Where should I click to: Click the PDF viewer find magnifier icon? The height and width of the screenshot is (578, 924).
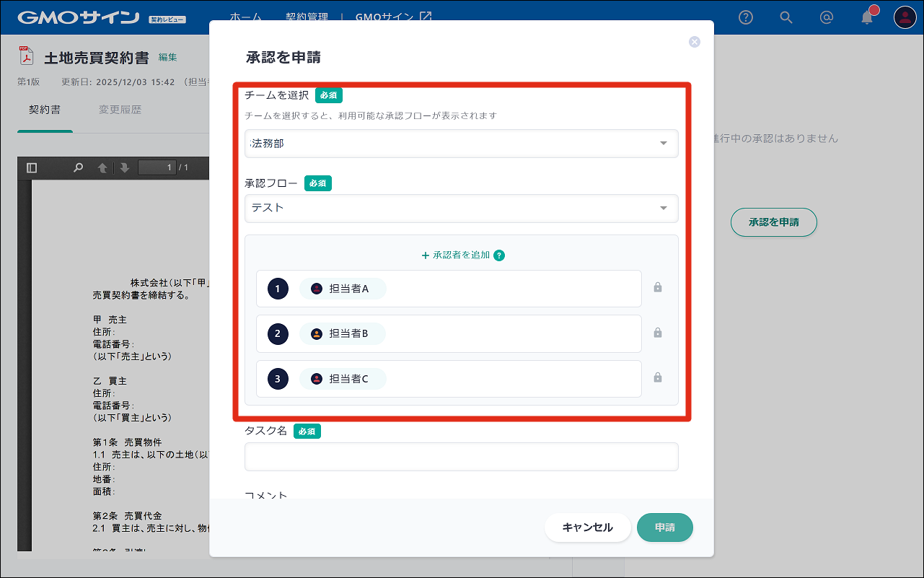(x=78, y=168)
